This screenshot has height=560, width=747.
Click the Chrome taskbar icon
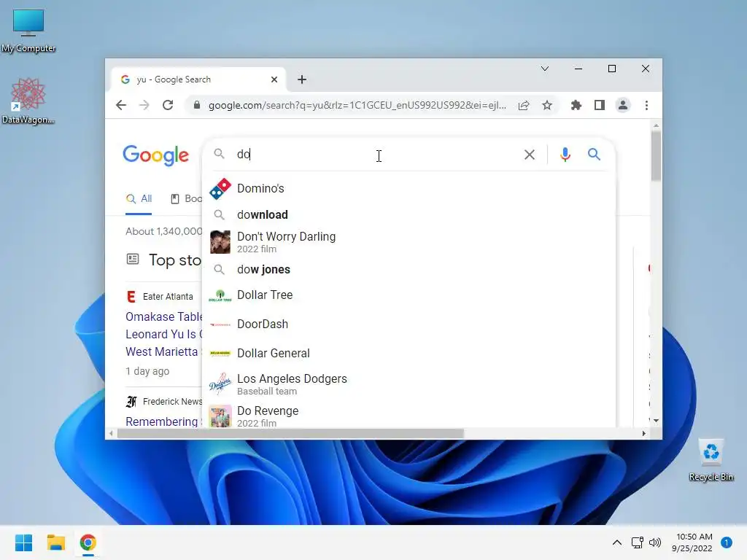coord(88,542)
